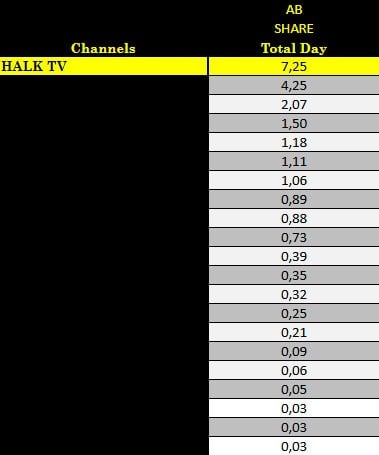Select the cell showing 1,18
379x455 pixels.
[x=294, y=142]
